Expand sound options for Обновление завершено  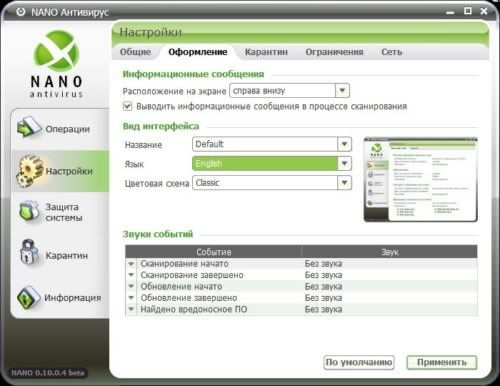(131, 298)
